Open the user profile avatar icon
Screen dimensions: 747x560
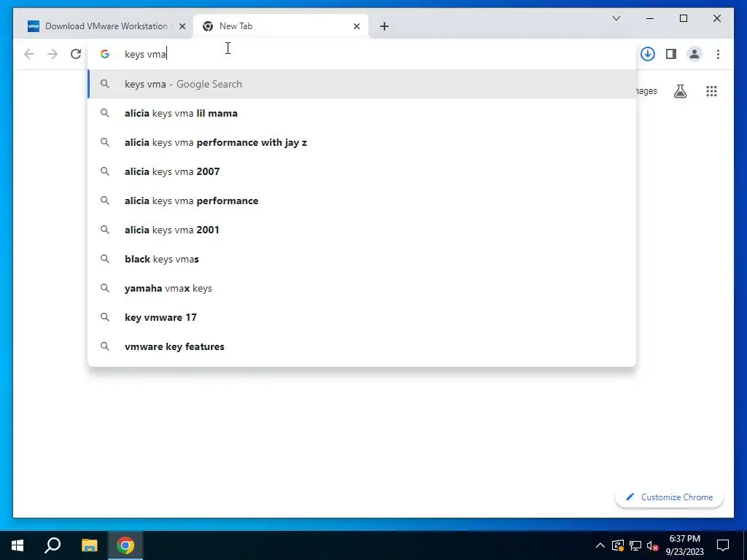click(x=694, y=54)
